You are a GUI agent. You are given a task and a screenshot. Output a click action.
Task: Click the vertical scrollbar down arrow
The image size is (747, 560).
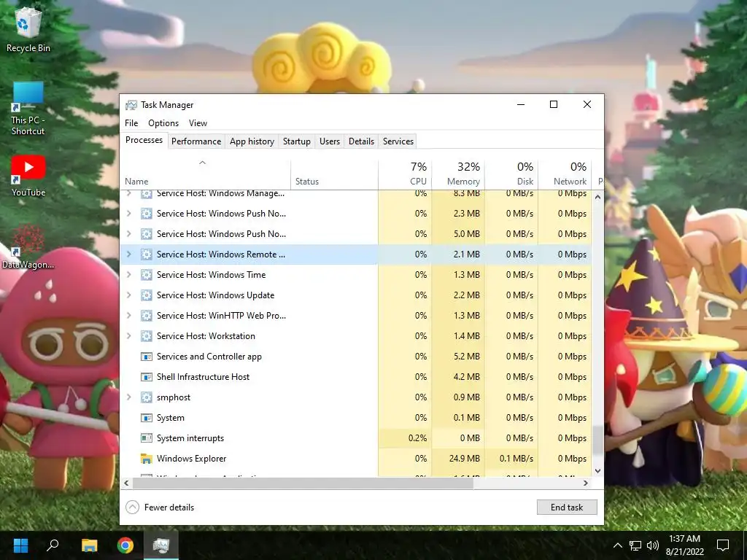tap(598, 470)
